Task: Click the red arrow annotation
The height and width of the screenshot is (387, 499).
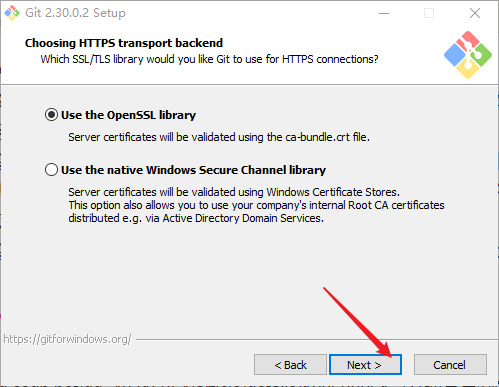Action: click(x=357, y=322)
